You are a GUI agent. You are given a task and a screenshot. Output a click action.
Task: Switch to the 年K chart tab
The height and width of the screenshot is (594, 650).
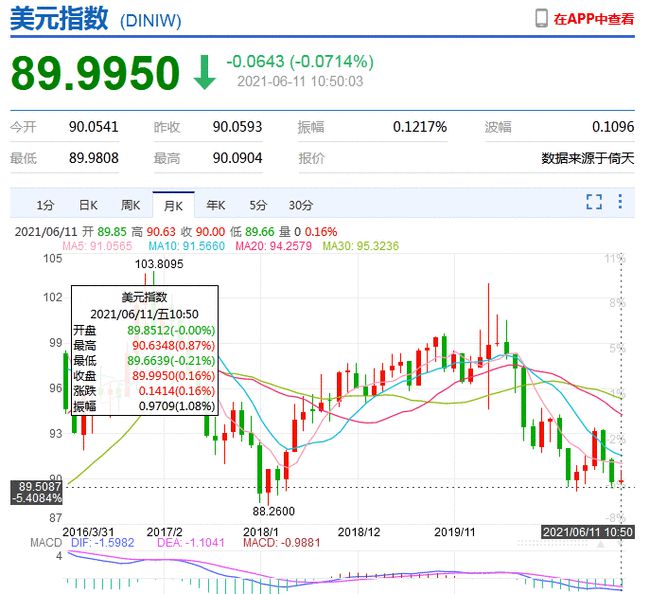[x=216, y=205]
